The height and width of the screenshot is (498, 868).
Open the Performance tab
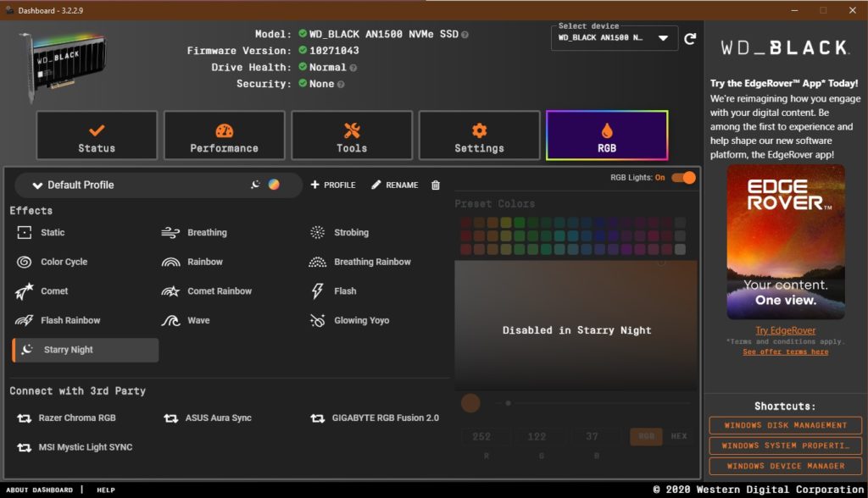pyautogui.click(x=224, y=136)
